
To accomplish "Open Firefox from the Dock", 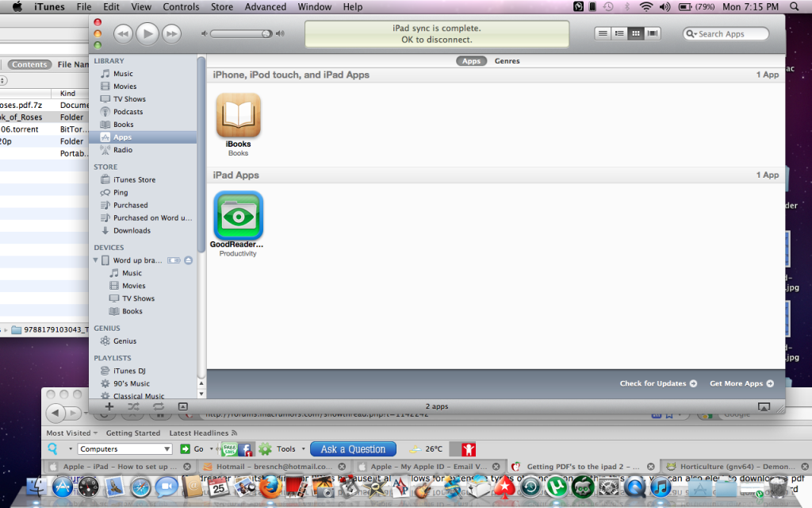I will coord(270,487).
